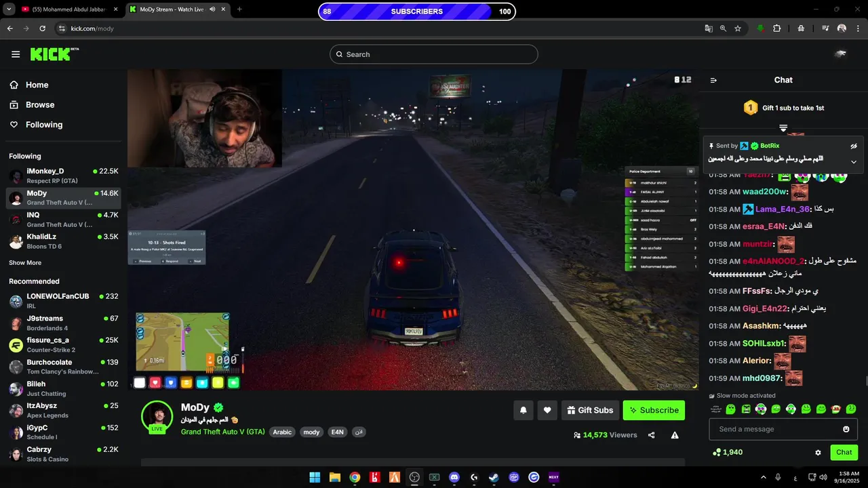Open the tab search dropdown arrow
Viewport: 868px width, 488px height.
coord(7,9)
